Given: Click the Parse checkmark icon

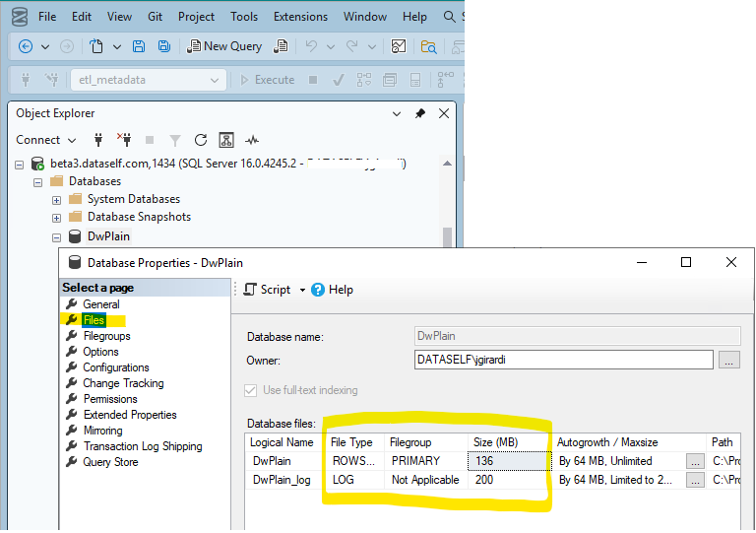Looking at the screenshot, I should tap(339, 80).
